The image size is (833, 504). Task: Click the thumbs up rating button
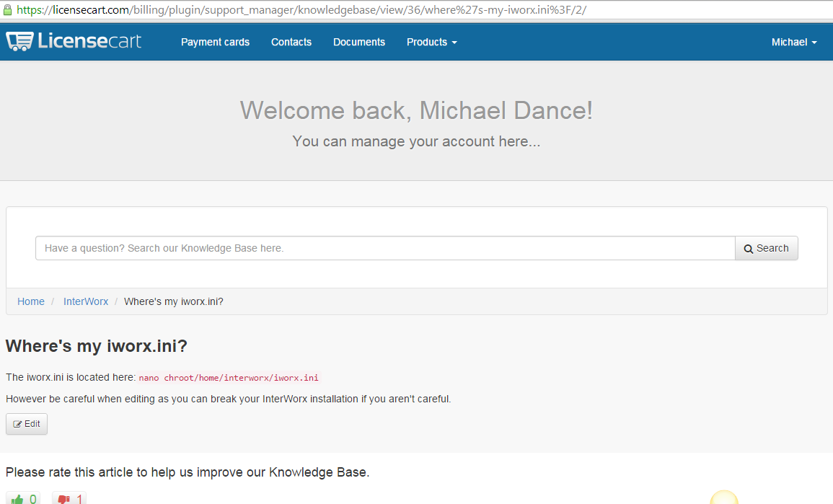point(23,499)
